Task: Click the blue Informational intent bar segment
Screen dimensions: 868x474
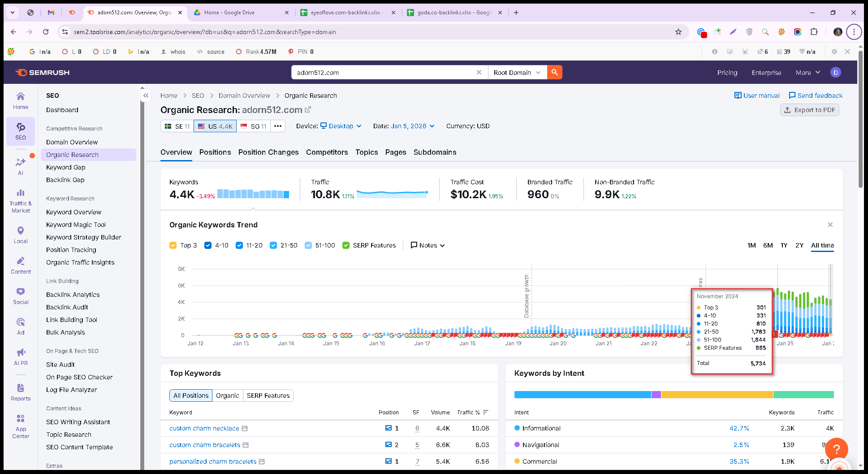Action: click(x=583, y=395)
